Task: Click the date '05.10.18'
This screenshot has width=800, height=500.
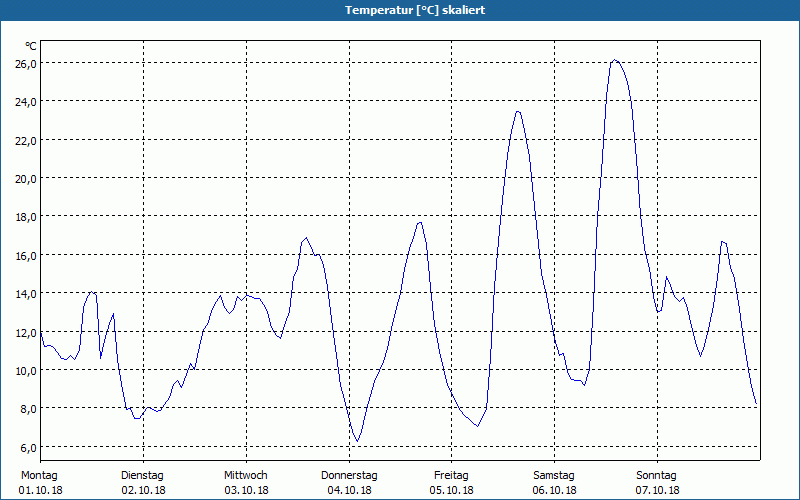Action: (x=452, y=490)
